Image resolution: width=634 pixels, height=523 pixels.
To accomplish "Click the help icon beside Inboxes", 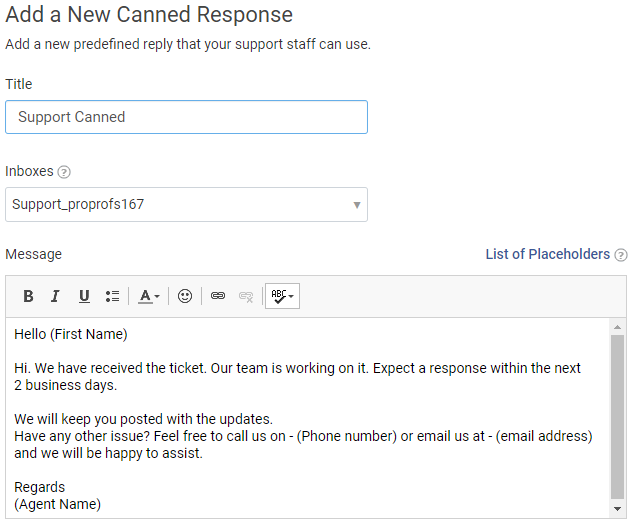I will tap(64, 172).
